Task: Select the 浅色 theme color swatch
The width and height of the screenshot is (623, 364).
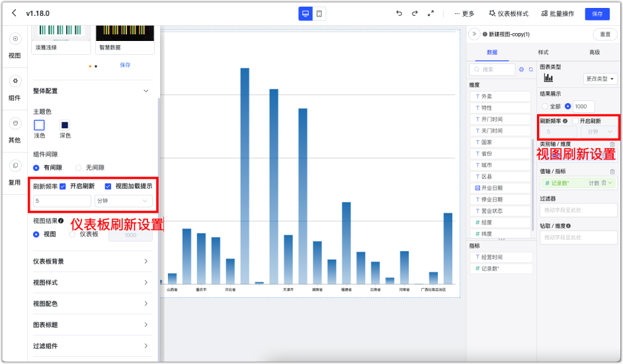Action: pyautogui.click(x=39, y=125)
